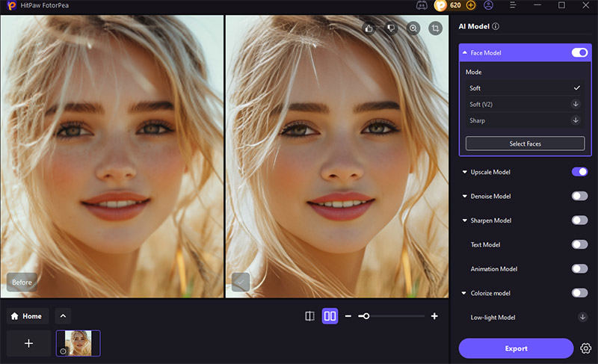Image resolution: width=598 pixels, height=364 pixels.
Task: Click the Select Faces button
Action: pyautogui.click(x=525, y=144)
